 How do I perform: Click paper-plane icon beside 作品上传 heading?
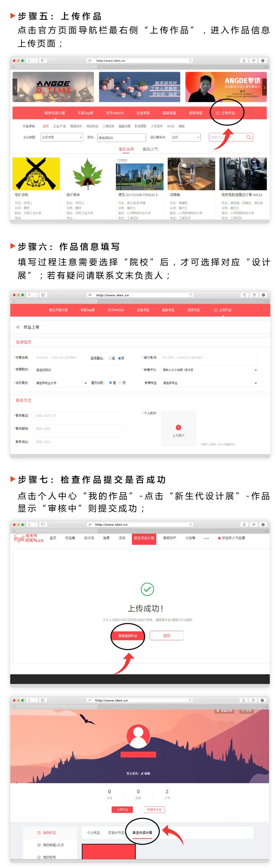[18, 327]
